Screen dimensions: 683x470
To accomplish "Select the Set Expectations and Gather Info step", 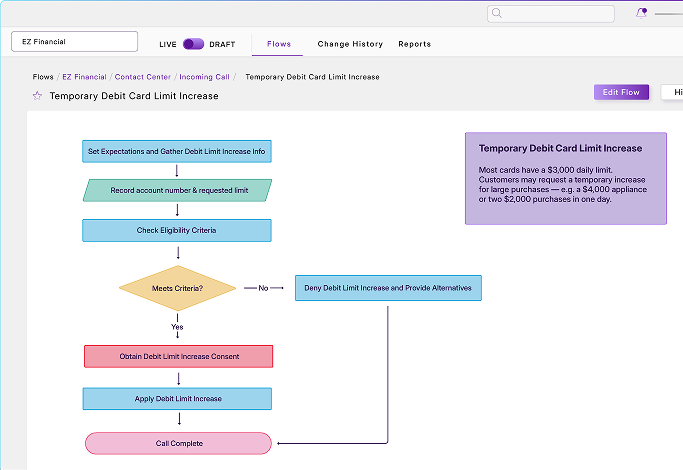I will coord(177,151).
